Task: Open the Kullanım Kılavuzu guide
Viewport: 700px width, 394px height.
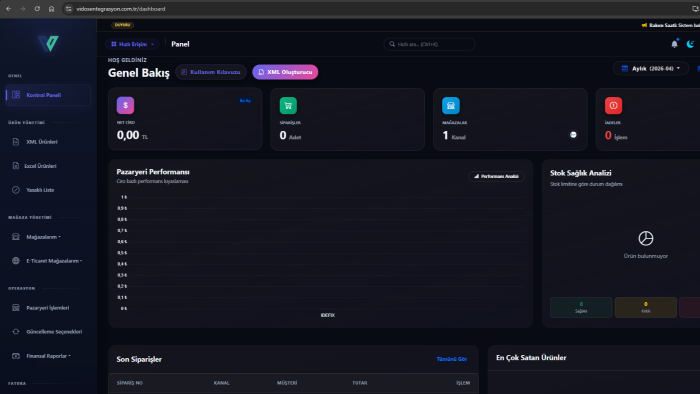Action: (x=211, y=72)
